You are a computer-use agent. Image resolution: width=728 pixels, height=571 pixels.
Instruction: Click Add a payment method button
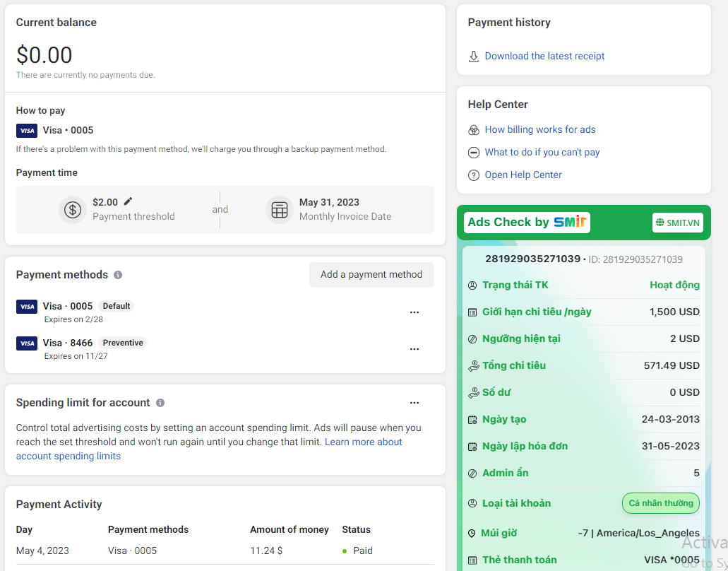click(x=371, y=275)
